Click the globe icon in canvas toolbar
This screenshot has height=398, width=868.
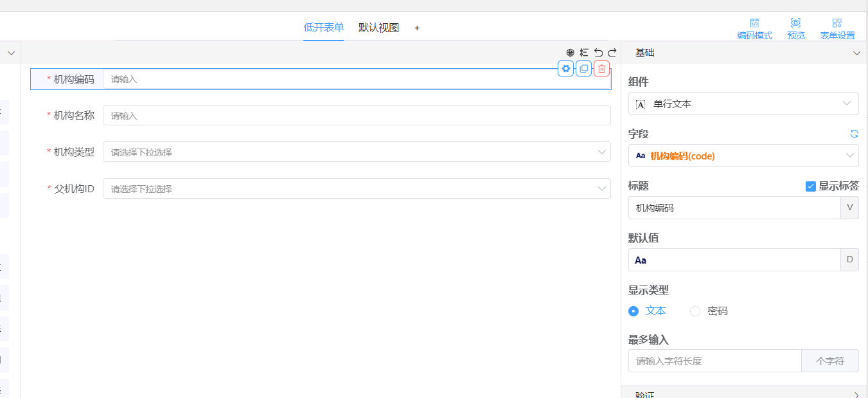pos(570,53)
